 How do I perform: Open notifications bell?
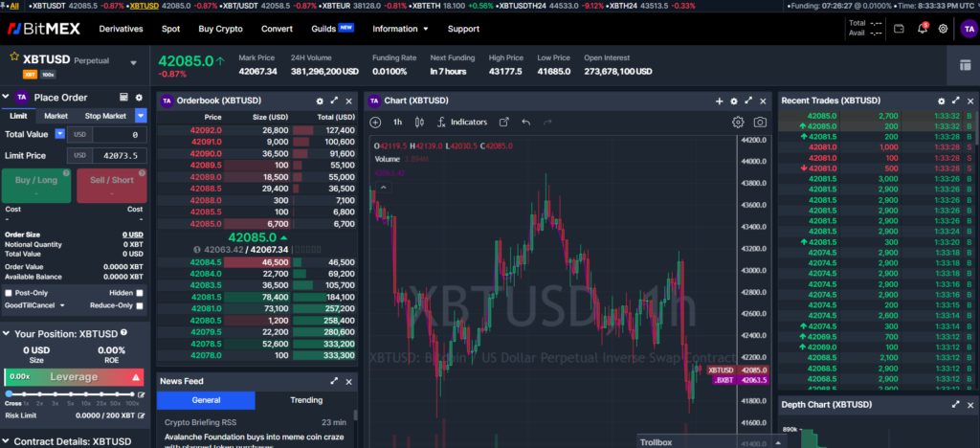pyautogui.click(x=922, y=29)
